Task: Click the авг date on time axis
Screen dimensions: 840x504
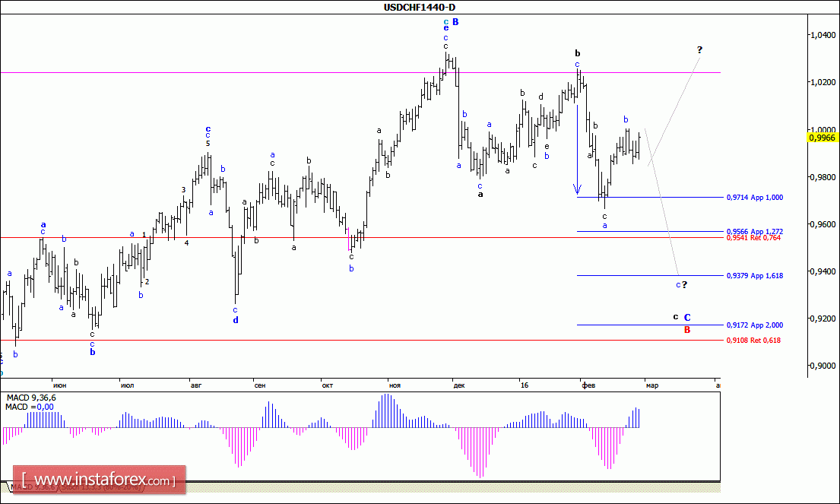Action: coord(196,385)
